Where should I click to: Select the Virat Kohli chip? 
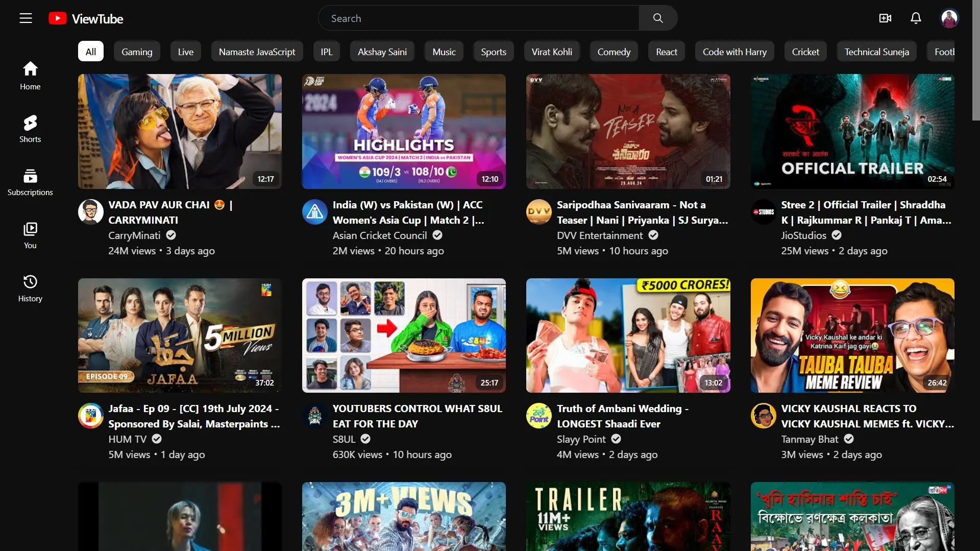coord(552,52)
